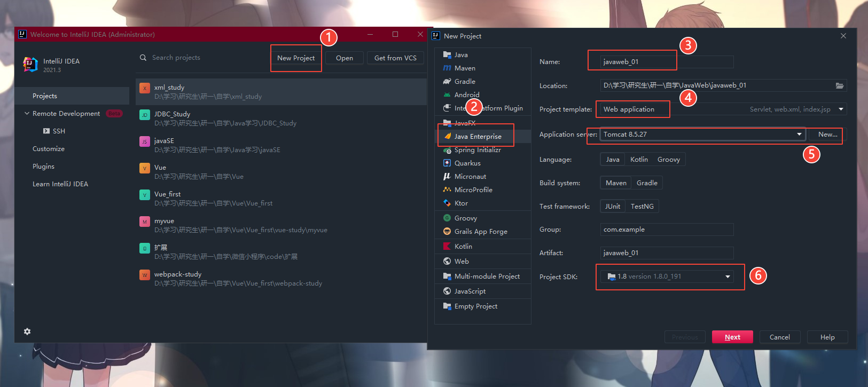Viewport: 868px width, 387px height.
Task: Click the search magnifier icon
Action: pyautogui.click(x=143, y=58)
